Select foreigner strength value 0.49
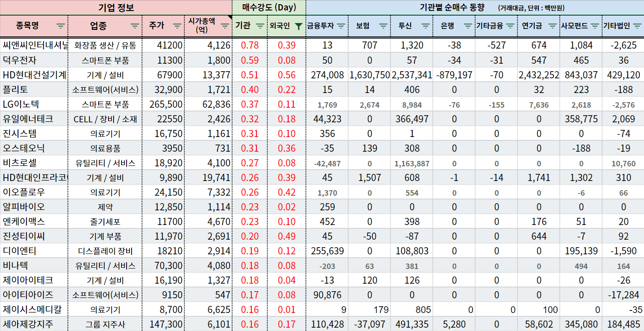The width and height of the screenshot is (644, 331). coord(287,236)
